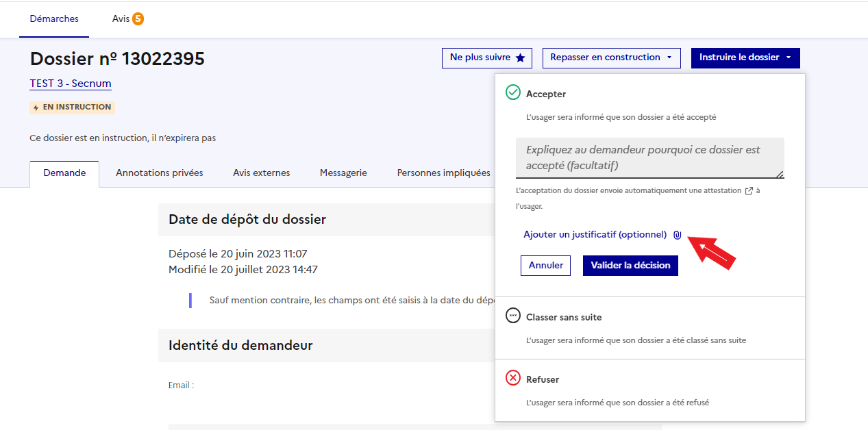Click the red Refuser cross icon
Screen dimensions: 868x430
[x=512, y=378]
